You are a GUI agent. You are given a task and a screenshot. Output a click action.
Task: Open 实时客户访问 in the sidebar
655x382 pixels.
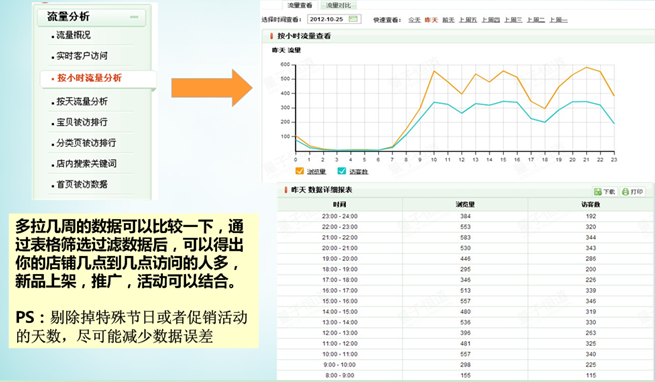tap(82, 56)
